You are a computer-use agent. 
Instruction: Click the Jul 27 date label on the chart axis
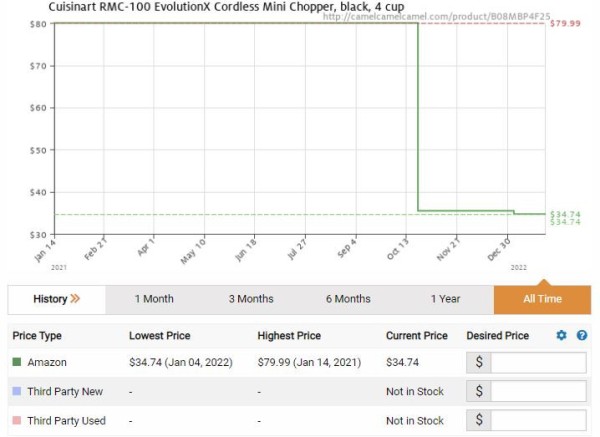(297, 249)
